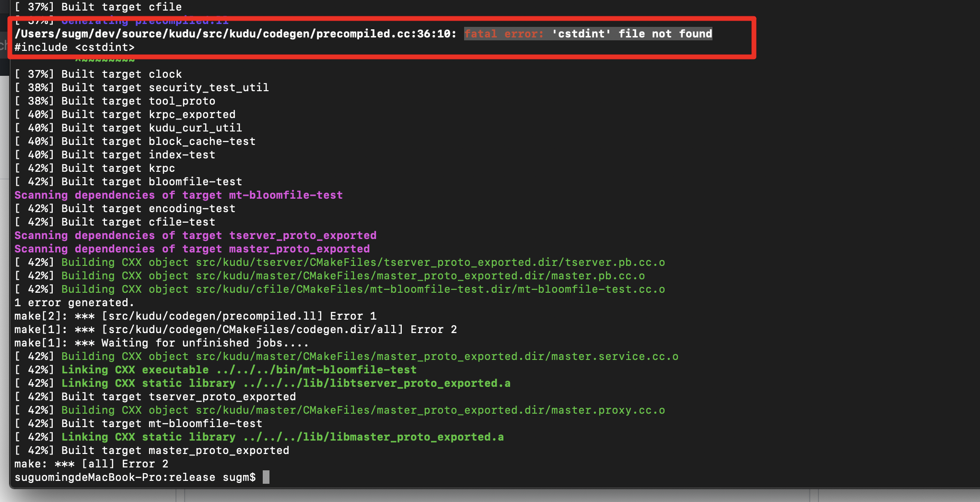Click the make[2] precompiled.ll Error 1 line
The height and width of the screenshot is (502, 980).
click(x=195, y=316)
